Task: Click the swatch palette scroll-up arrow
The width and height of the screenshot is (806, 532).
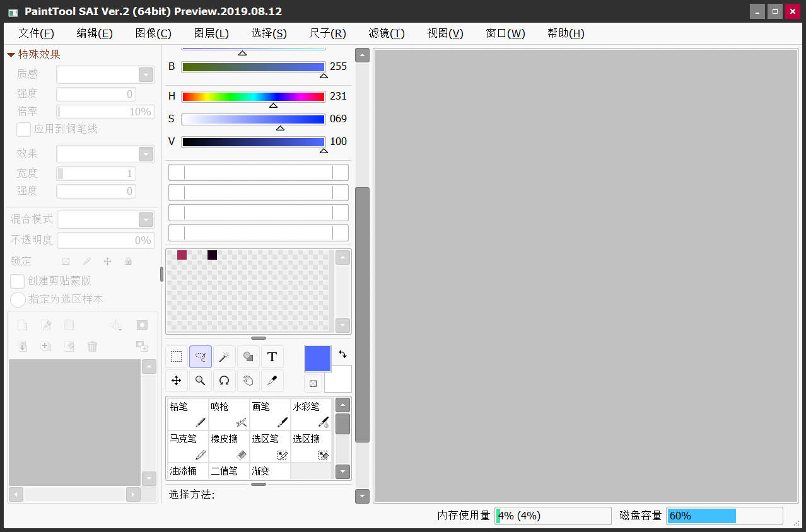Action: (x=342, y=257)
